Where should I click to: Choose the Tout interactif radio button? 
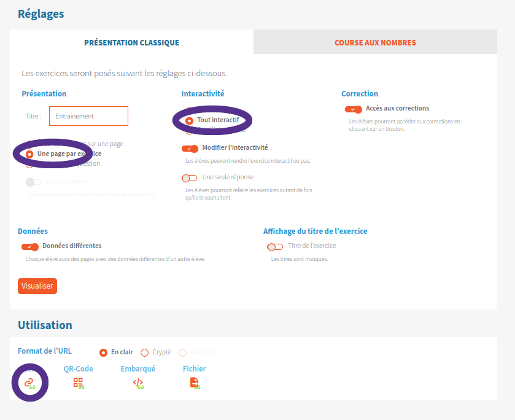pyautogui.click(x=189, y=120)
